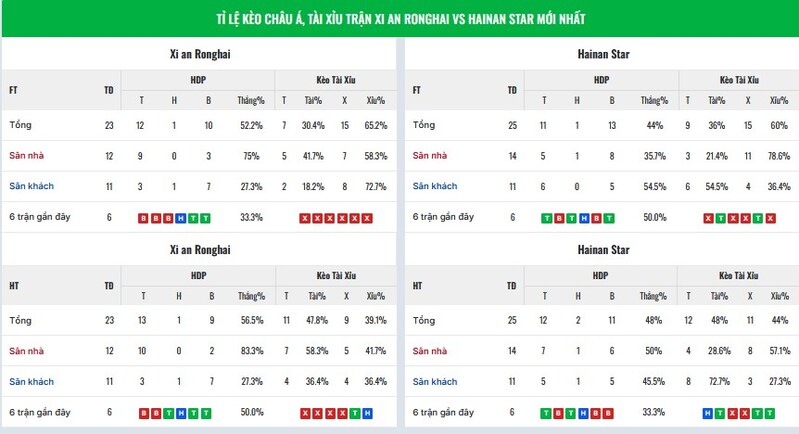The width and height of the screenshot is (799, 434).
Task: Click blue H badge in Xi an Ronghai HT handicap form
Action: coord(179,413)
